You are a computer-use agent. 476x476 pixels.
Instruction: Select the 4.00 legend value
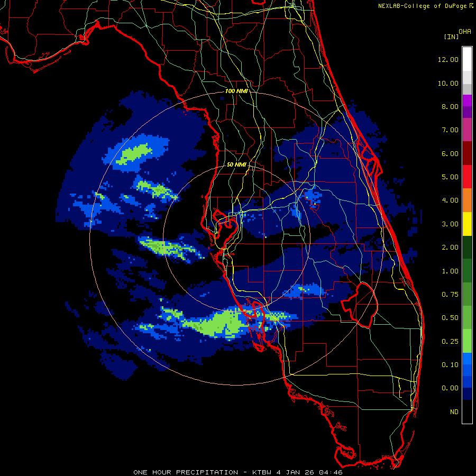(x=450, y=200)
